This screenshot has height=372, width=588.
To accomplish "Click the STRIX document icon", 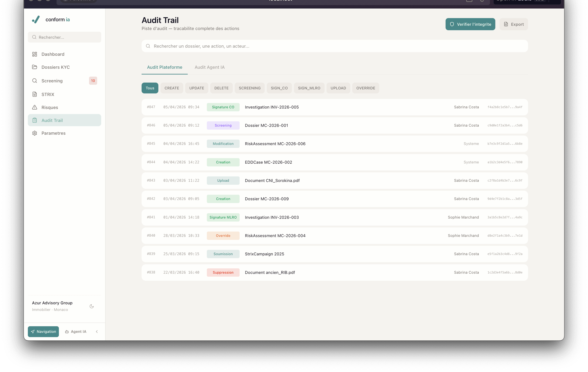I will coord(34,94).
